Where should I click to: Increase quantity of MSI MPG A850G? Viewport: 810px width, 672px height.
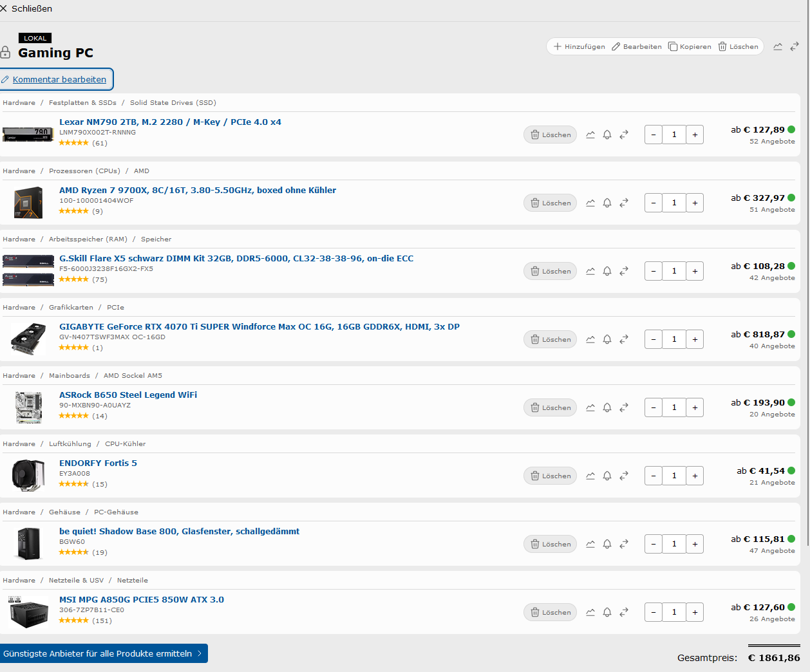pyautogui.click(x=695, y=612)
